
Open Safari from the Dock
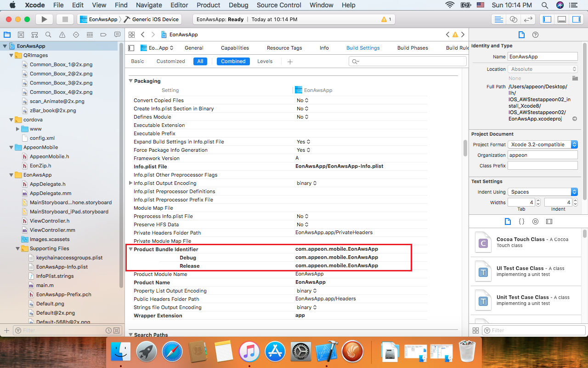(x=172, y=353)
